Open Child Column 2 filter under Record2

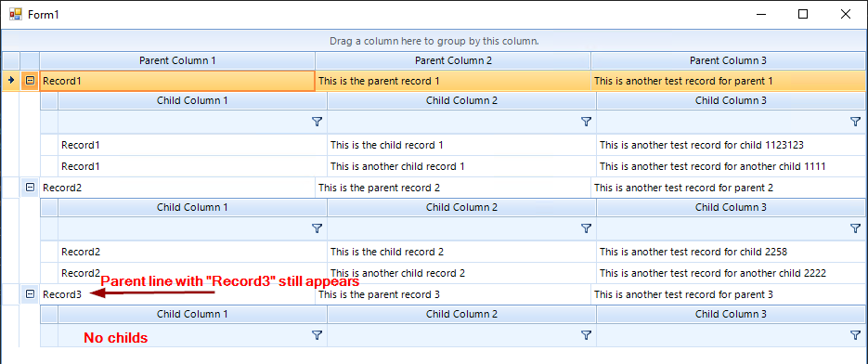pos(586,228)
